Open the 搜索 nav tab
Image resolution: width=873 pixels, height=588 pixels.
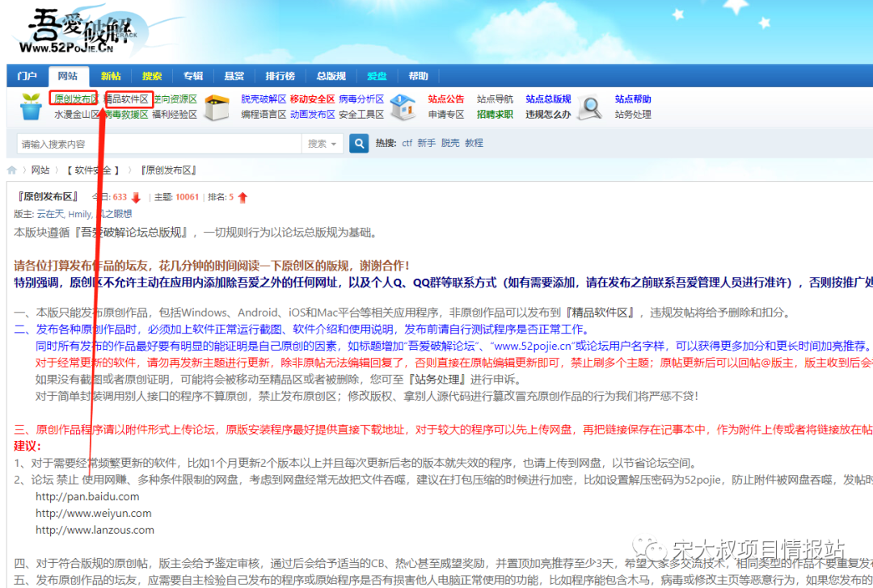(152, 76)
